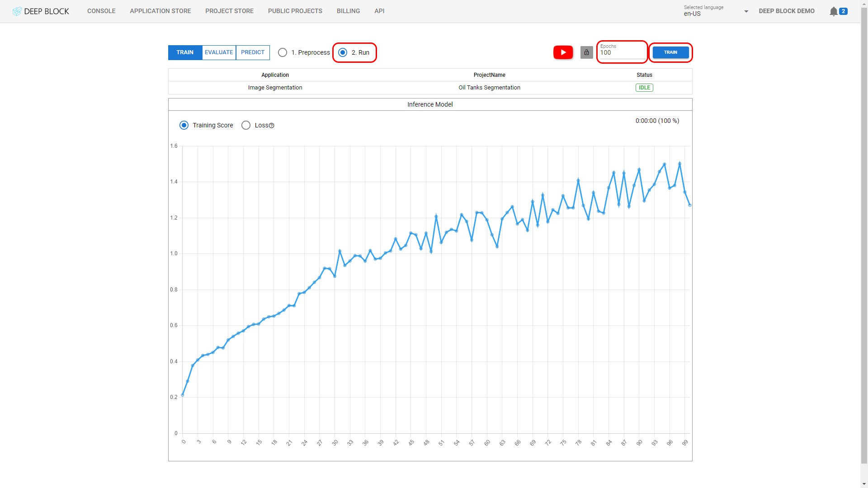Click the red play/tutorial video icon
The height and width of the screenshot is (488, 868).
click(563, 52)
